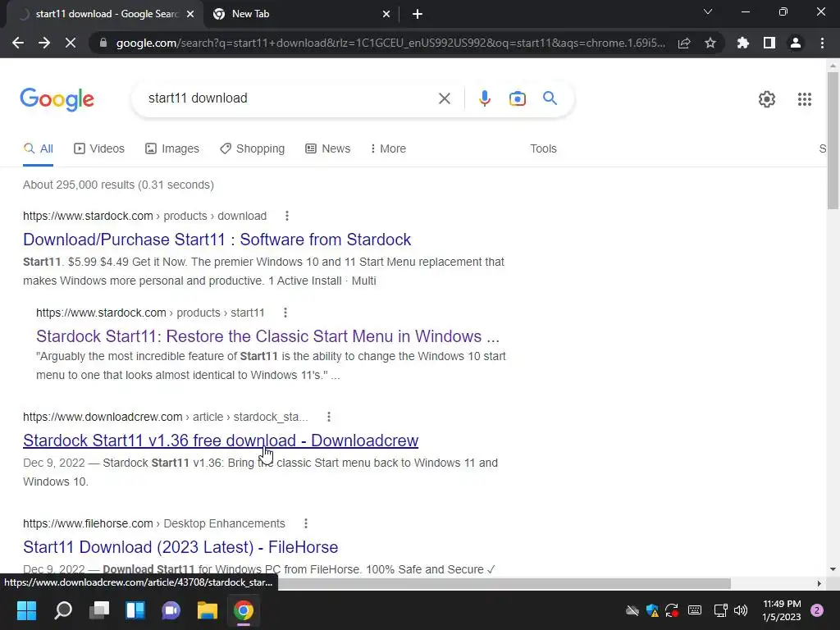Open Download/Purchase Start11 Stardock link
Screen dimensions: 840x630
coord(217,240)
